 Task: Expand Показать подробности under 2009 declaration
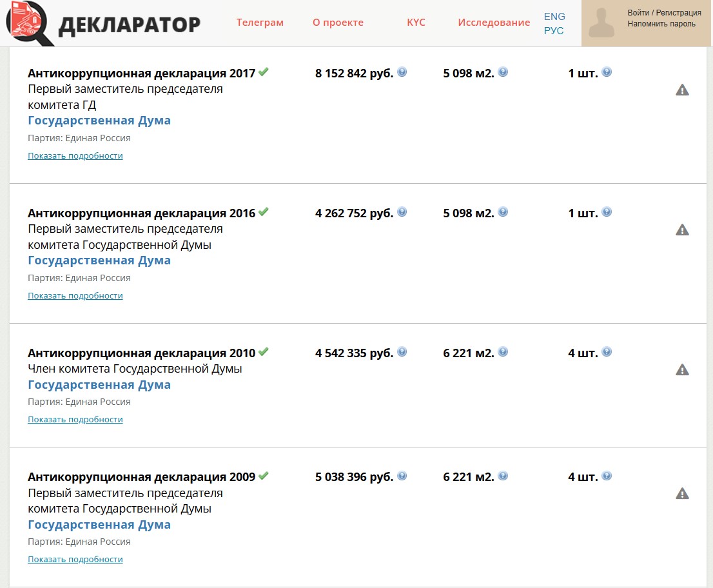(x=75, y=560)
